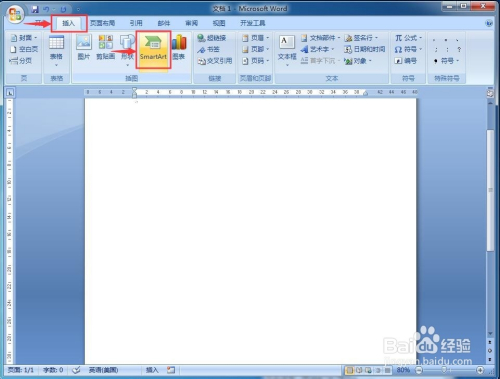Insert a cross-reference (交叉引用)

click(215, 61)
